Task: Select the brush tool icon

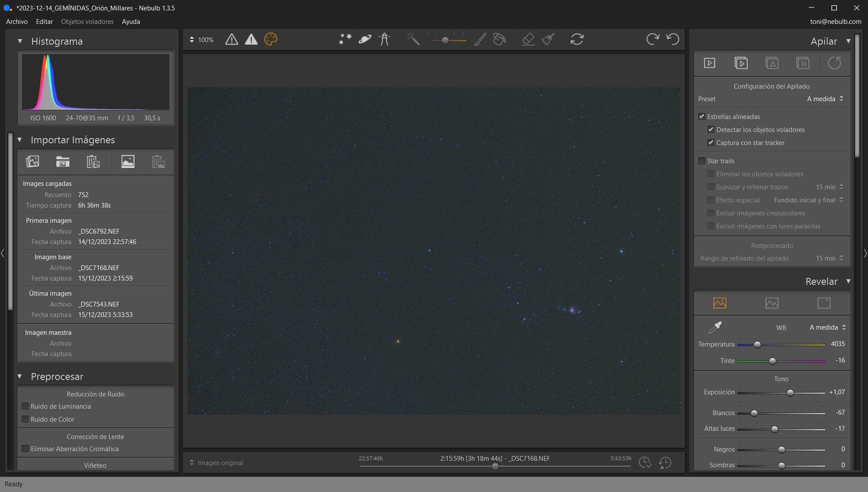Action: [x=480, y=40]
